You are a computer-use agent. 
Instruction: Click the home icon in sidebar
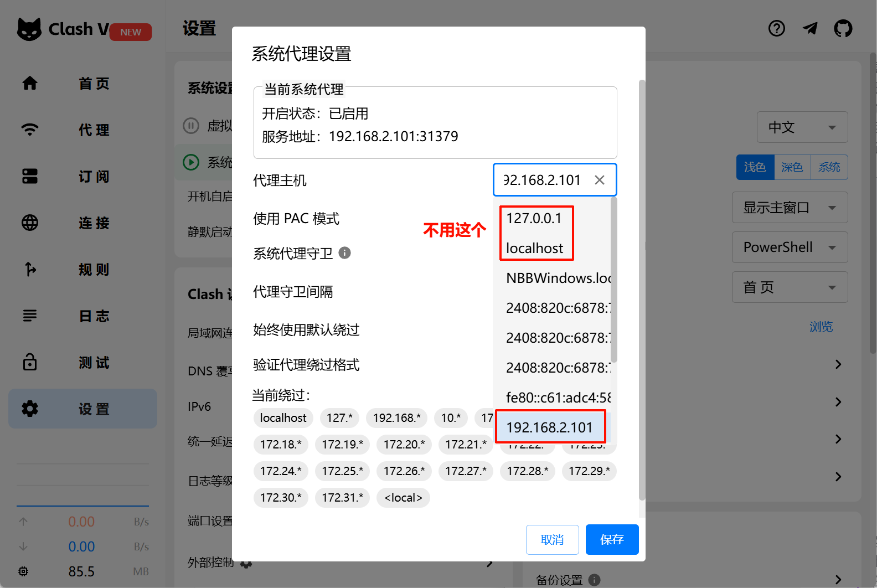pyautogui.click(x=30, y=84)
